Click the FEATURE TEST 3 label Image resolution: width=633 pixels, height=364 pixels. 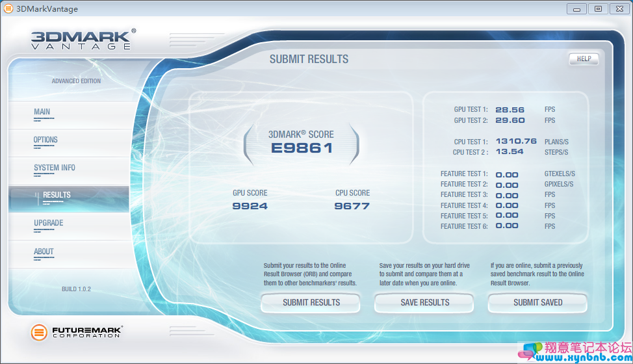pyautogui.click(x=464, y=195)
